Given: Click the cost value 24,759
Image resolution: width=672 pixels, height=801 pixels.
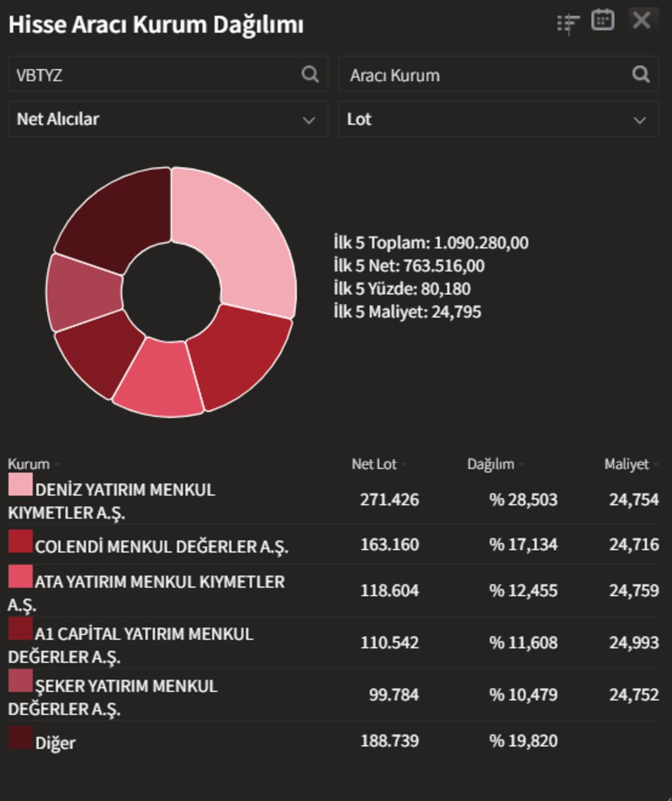Looking at the screenshot, I should (634, 590).
